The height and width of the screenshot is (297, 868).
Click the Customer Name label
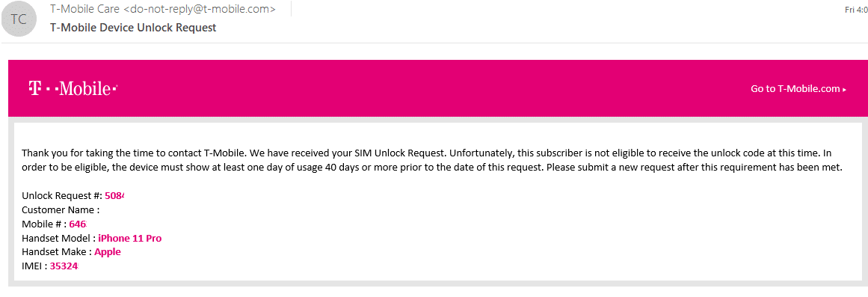point(61,210)
